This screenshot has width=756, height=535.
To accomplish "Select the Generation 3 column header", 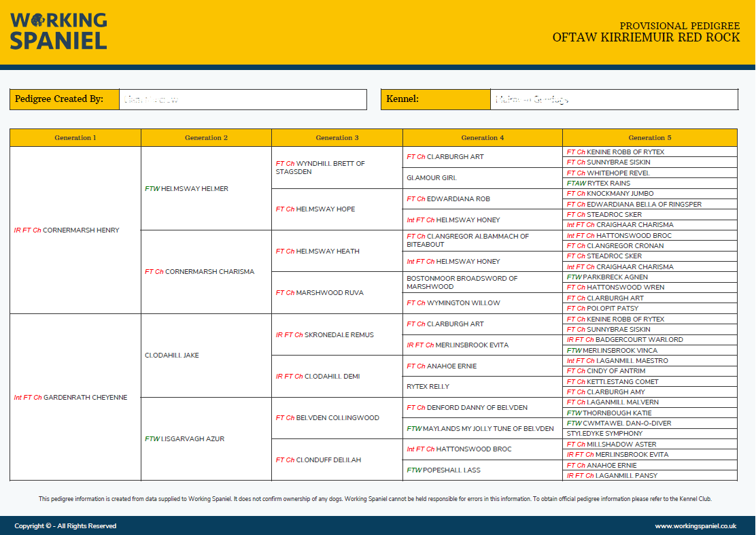I will click(337, 138).
